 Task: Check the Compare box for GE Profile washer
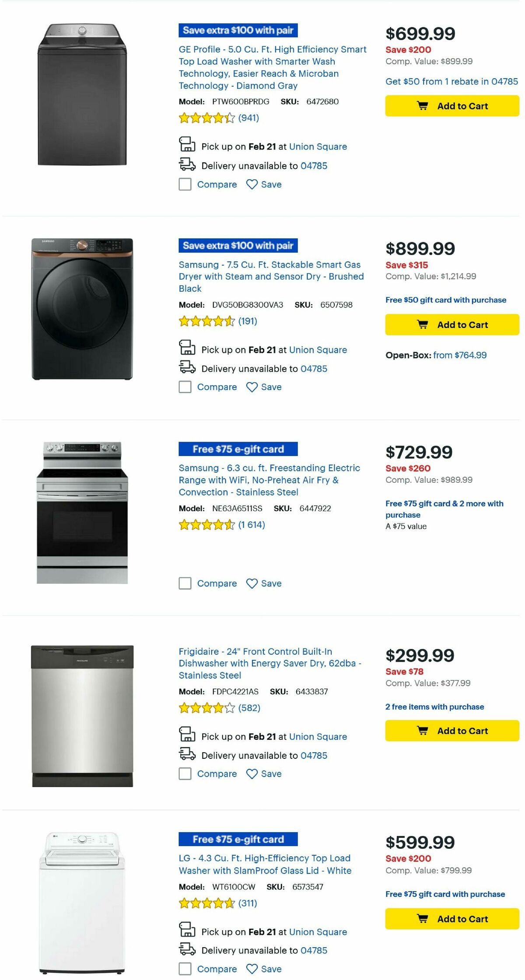click(184, 185)
